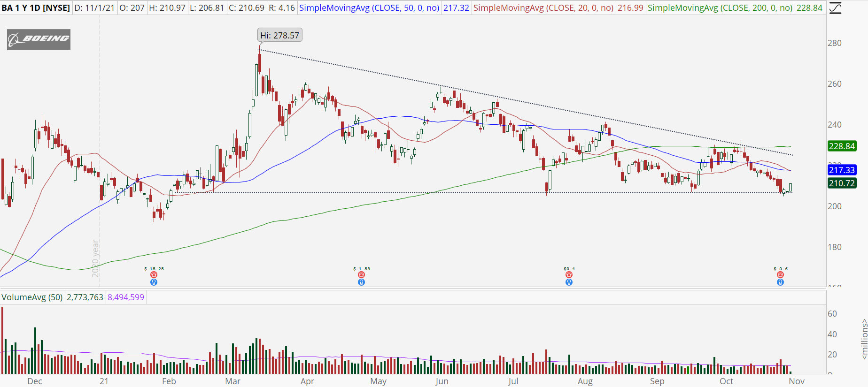Click the range value R: 4.16
The image size is (868, 387).
(282, 8)
